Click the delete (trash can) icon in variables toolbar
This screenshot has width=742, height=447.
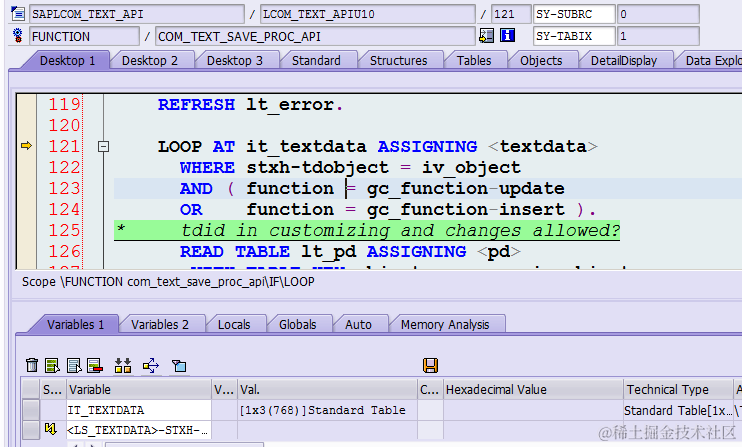click(32, 365)
